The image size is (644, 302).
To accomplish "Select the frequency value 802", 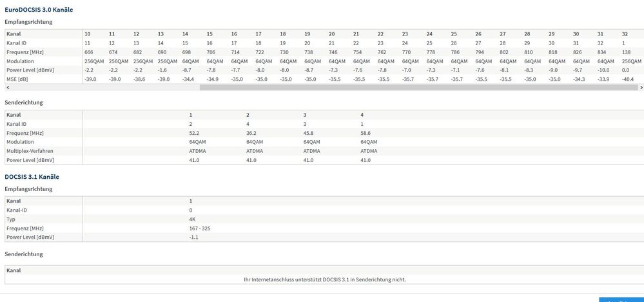I will (504, 52).
